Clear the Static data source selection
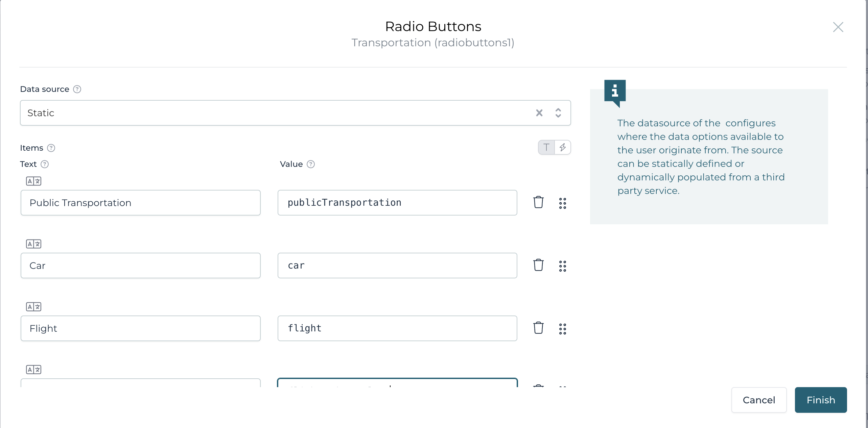The image size is (868, 428). [539, 113]
